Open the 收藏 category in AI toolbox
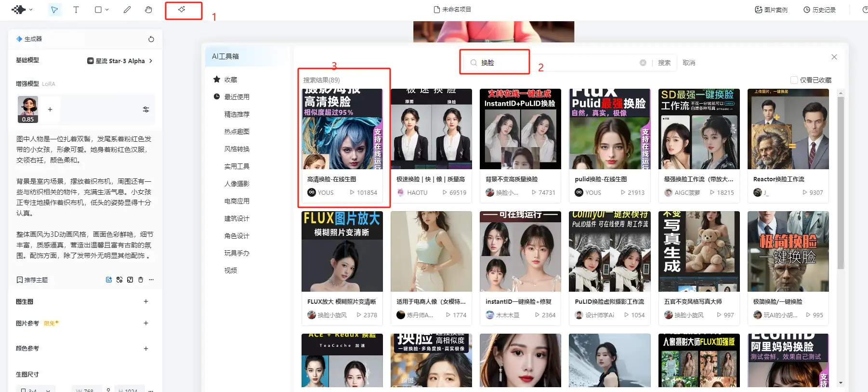The image size is (868, 392). pos(230,80)
